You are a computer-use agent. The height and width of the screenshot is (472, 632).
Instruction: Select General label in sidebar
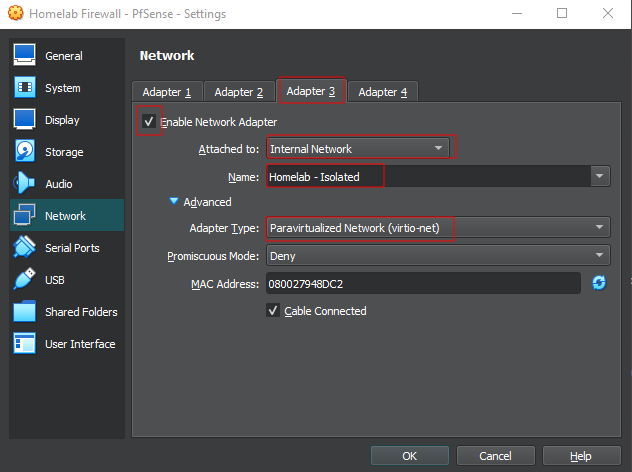pos(64,56)
